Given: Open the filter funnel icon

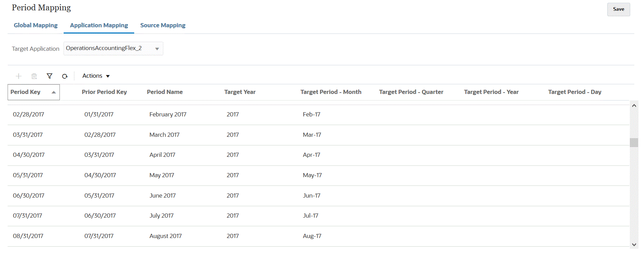Looking at the screenshot, I should point(49,76).
